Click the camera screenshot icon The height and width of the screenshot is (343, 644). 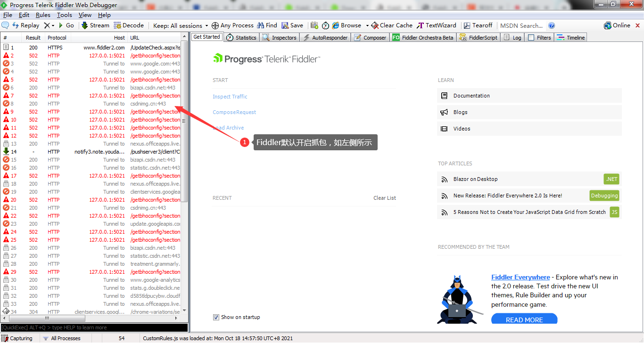click(314, 25)
